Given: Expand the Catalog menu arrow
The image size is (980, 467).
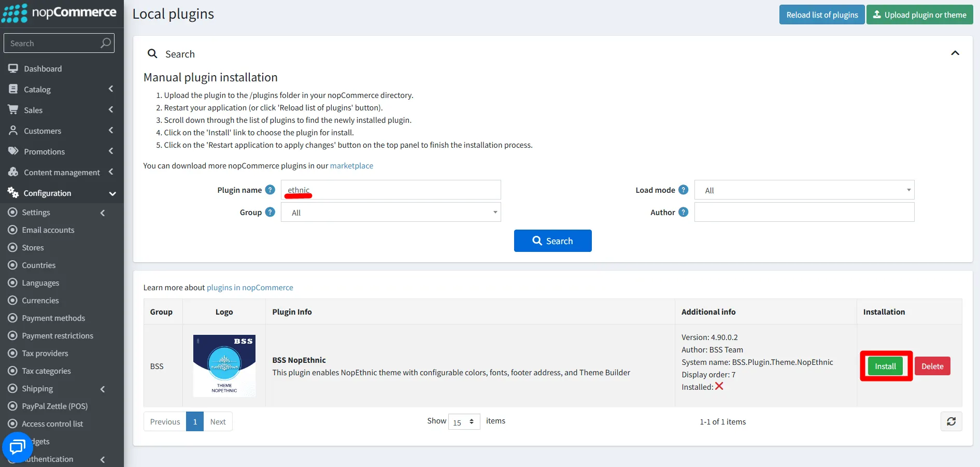Looking at the screenshot, I should pos(111,89).
